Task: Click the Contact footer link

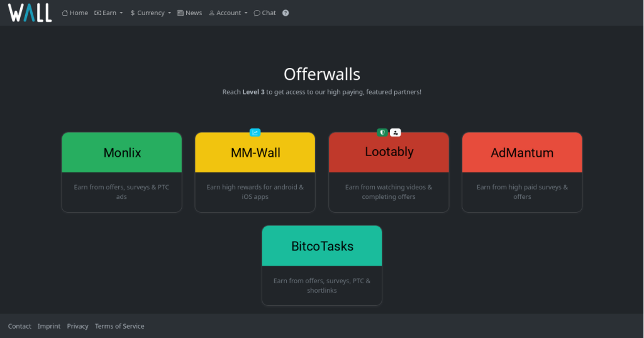Action: coord(19,326)
